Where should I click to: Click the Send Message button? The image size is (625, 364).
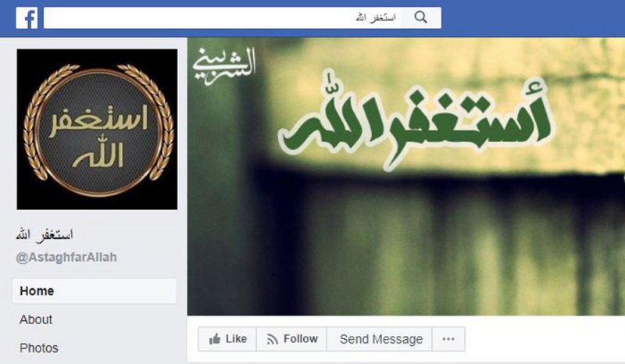coord(380,339)
